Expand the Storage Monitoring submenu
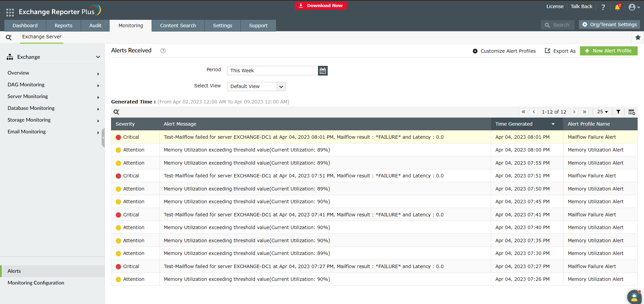The height and width of the screenshot is (304, 644). (x=98, y=121)
